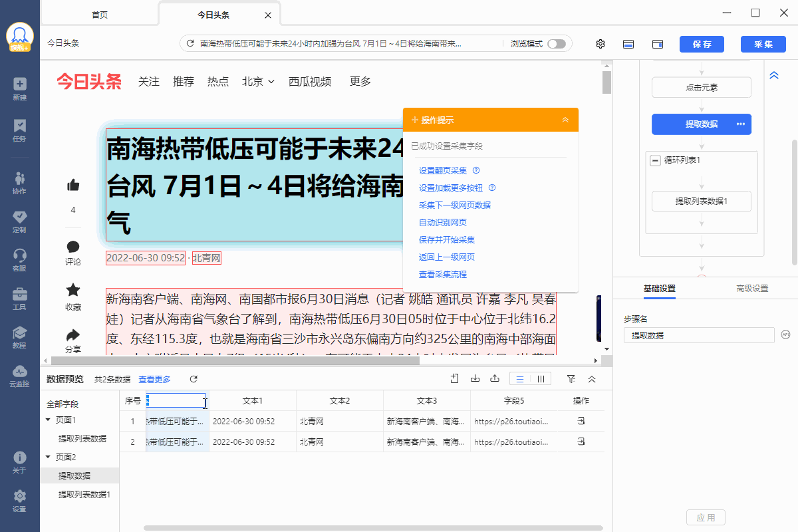
Task: Collapse the 页面1 tree node
Action: pos(48,420)
